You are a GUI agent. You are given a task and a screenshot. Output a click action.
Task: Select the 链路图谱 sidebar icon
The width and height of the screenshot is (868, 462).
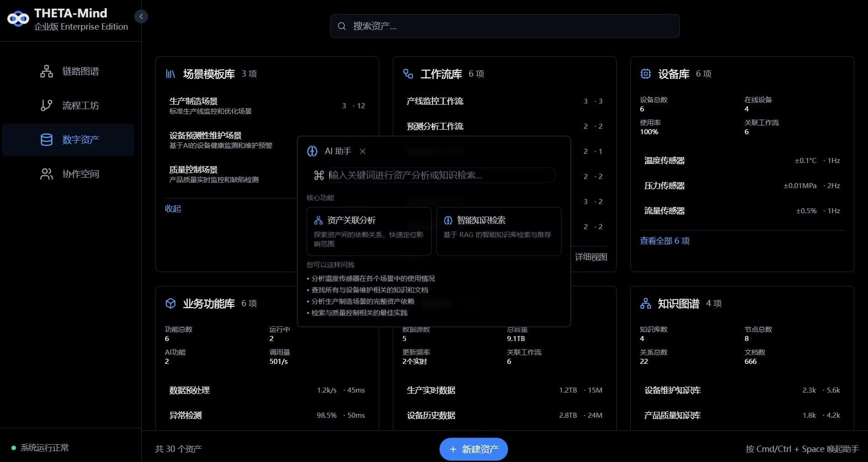[x=46, y=71]
